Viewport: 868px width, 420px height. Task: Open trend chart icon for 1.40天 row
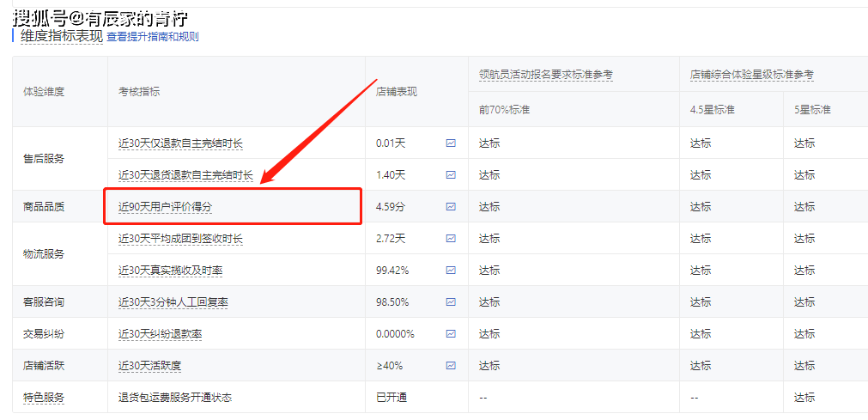click(x=451, y=174)
